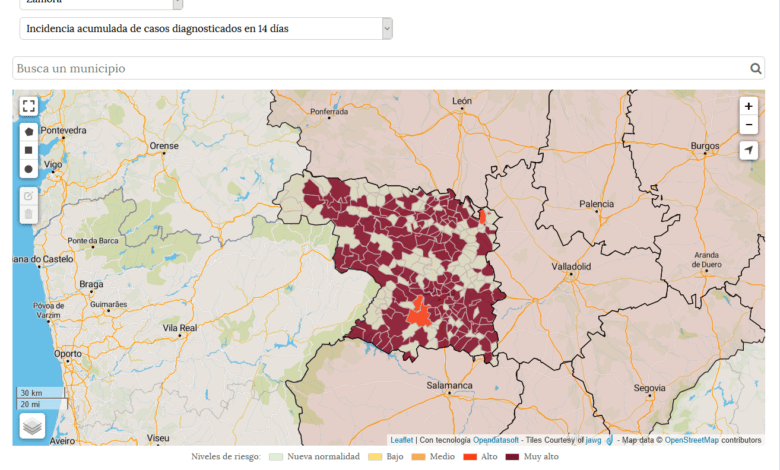The height and width of the screenshot is (470, 780).
Task: Open the Opendatasoft link
Action: pos(496,440)
